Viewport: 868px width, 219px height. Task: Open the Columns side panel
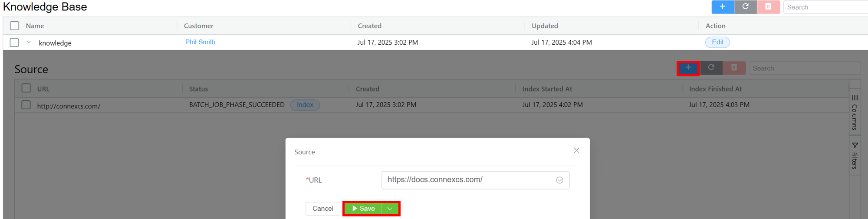pos(855,113)
